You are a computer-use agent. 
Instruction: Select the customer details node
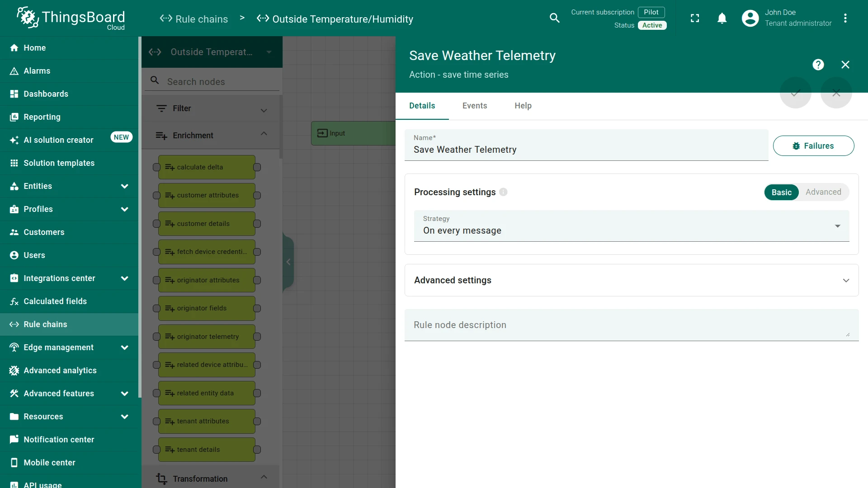click(207, 224)
